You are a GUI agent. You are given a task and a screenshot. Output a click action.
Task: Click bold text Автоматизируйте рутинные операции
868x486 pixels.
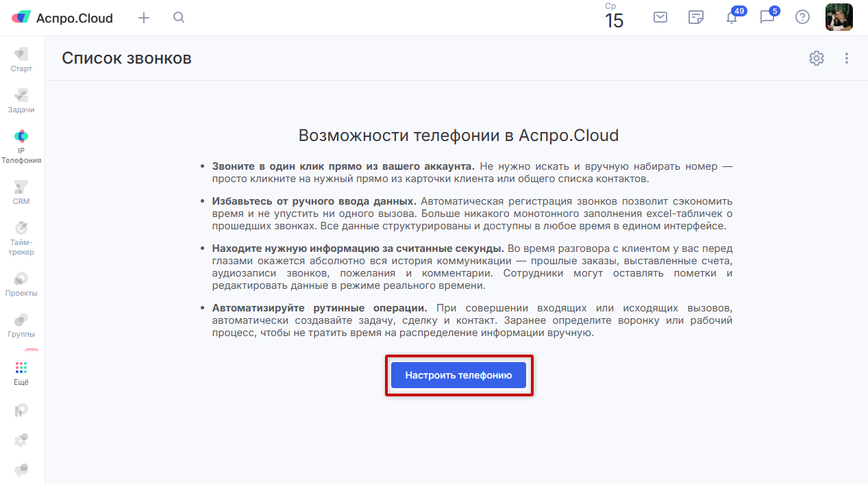coord(320,308)
